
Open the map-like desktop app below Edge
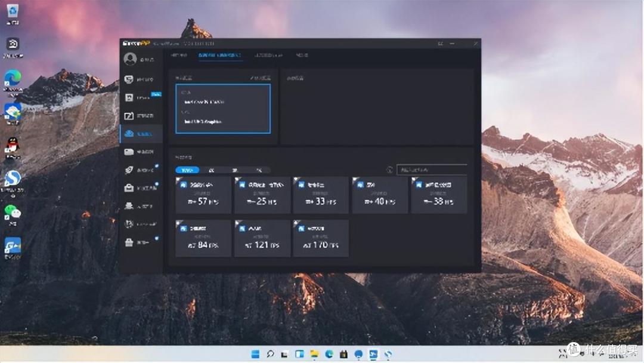[x=13, y=114]
